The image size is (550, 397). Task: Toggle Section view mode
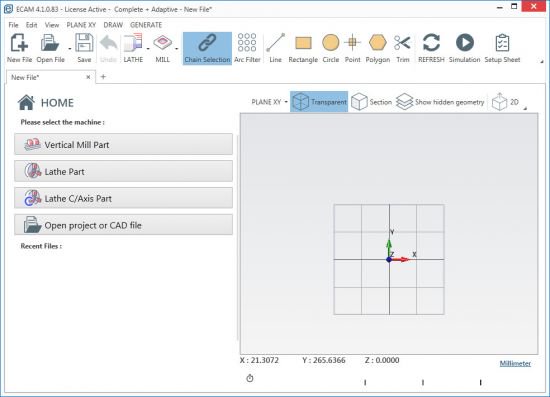click(x=371, y=102)
